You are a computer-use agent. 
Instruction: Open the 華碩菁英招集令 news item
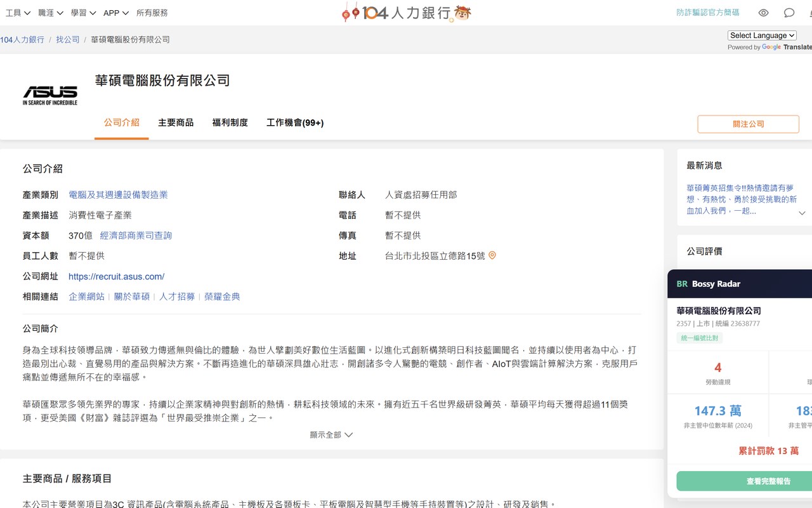(742, 199)
